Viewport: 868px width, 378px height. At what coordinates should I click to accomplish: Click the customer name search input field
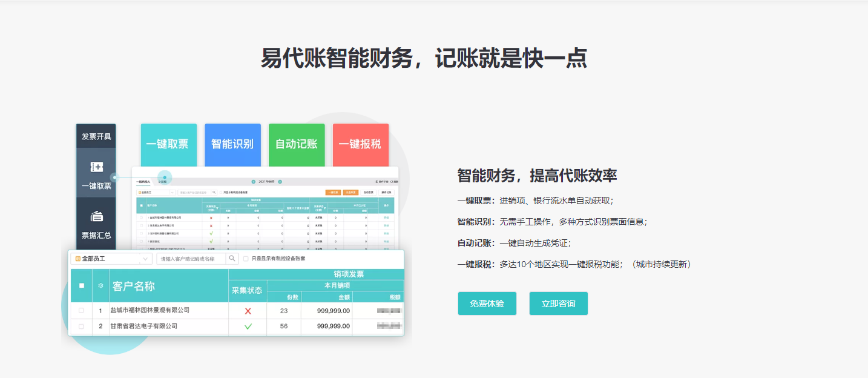pyautogui.click(x=191, y=259)
